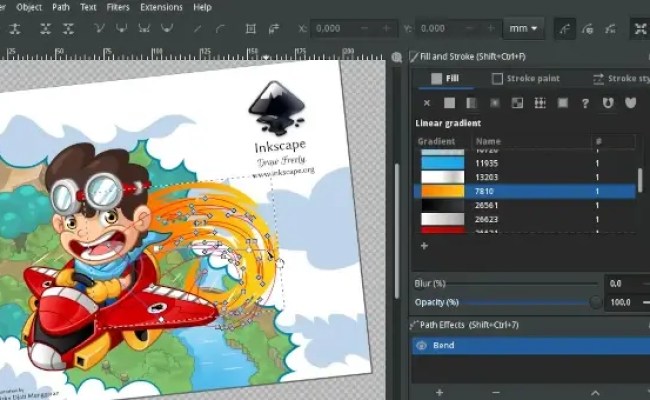Choose linear gradient fill type

tap(472, 103)
